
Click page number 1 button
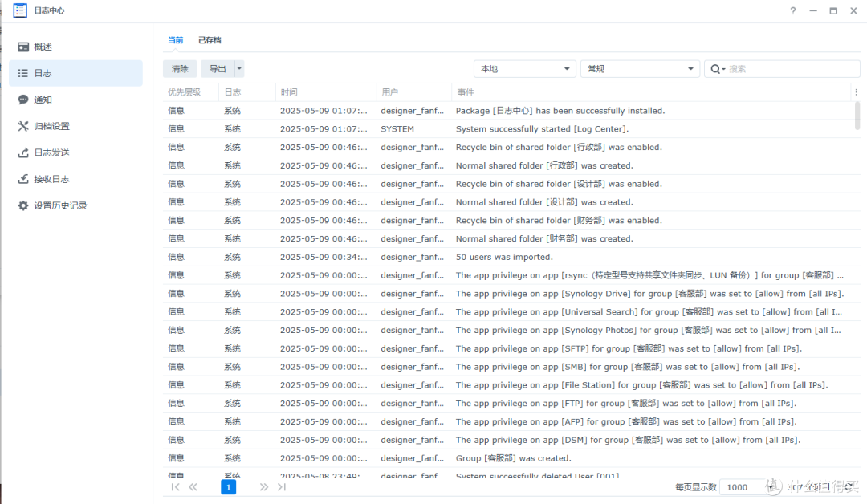pos(228,487)
